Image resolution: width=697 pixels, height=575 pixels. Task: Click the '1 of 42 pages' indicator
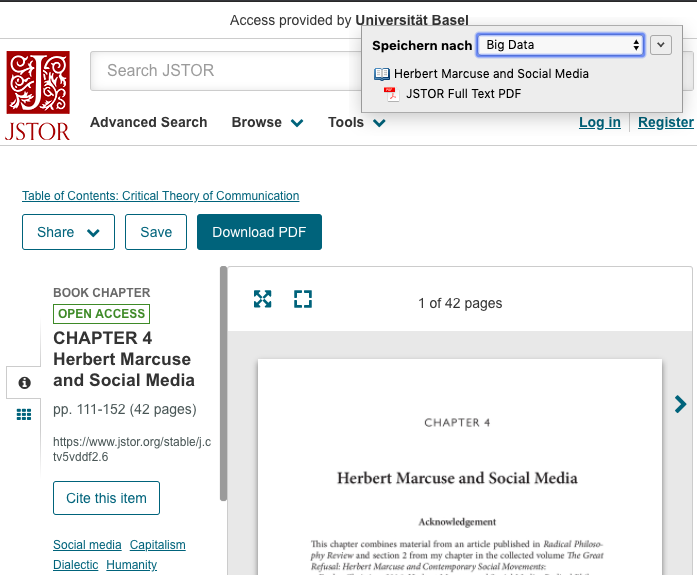[460, 303]
